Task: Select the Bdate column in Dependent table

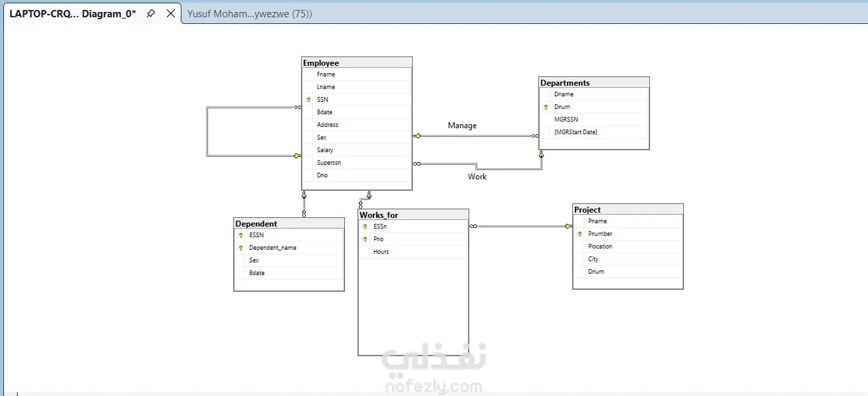Action: [289, 273]
